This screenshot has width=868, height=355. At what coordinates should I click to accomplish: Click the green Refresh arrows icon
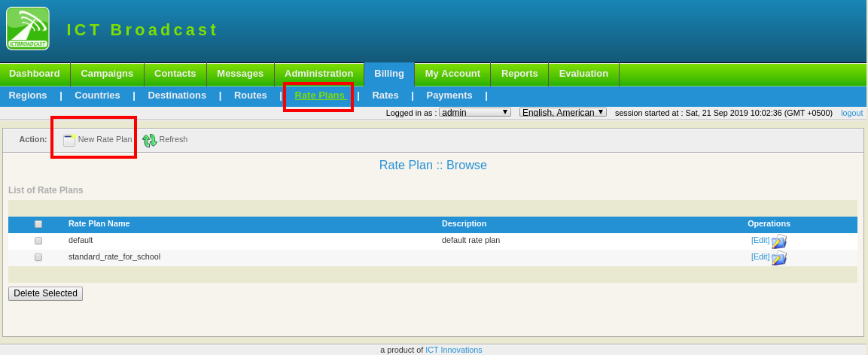[150, 141]
